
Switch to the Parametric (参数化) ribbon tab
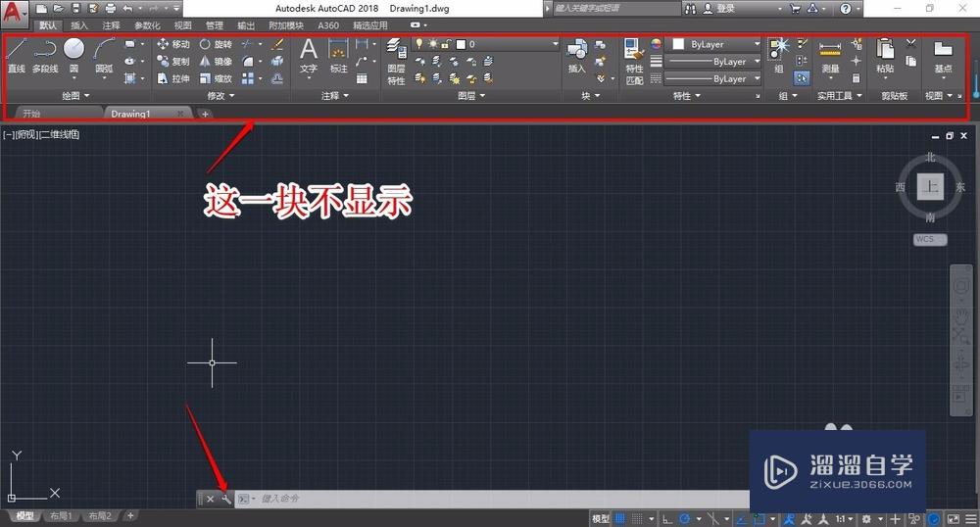pos(148,25)
